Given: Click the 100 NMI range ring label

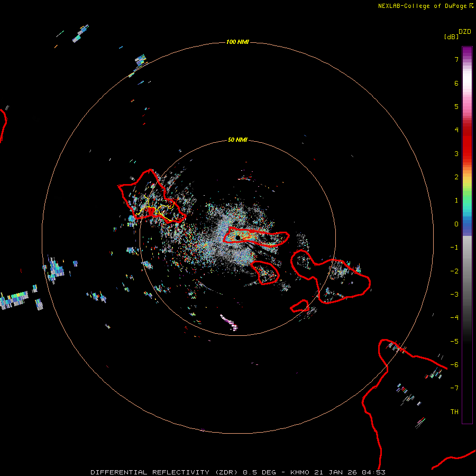Looking at the screenshot, I should tap(237, 42).
